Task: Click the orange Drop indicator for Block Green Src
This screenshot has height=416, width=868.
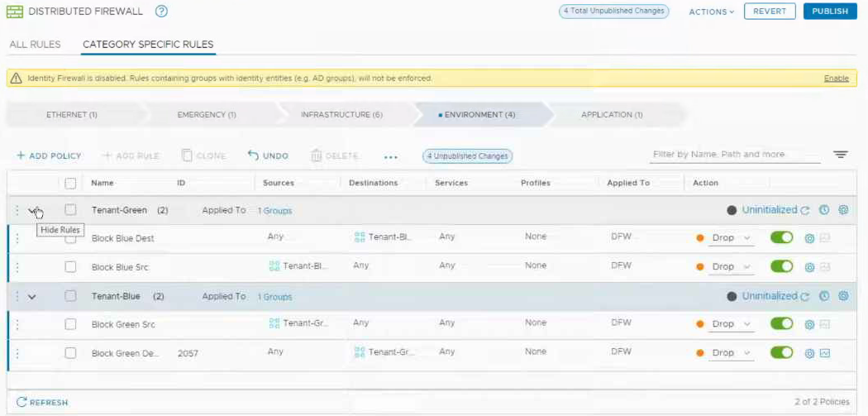Action: [x=700, y=324]
